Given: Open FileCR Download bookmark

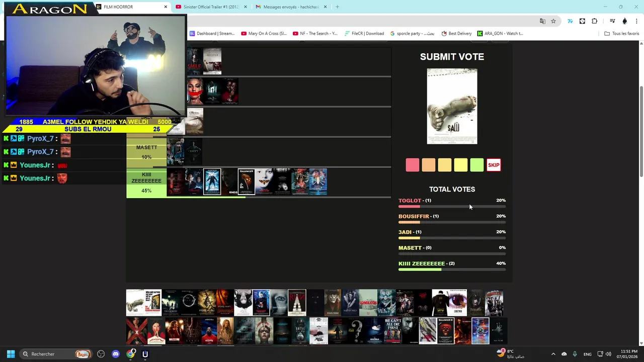Looking at the screenshot, I should tap(364, 34).
